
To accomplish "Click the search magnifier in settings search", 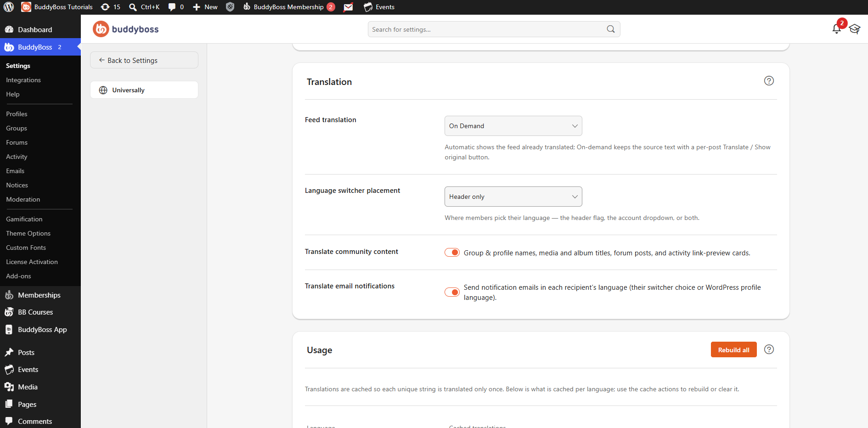I will pos(611,29).
